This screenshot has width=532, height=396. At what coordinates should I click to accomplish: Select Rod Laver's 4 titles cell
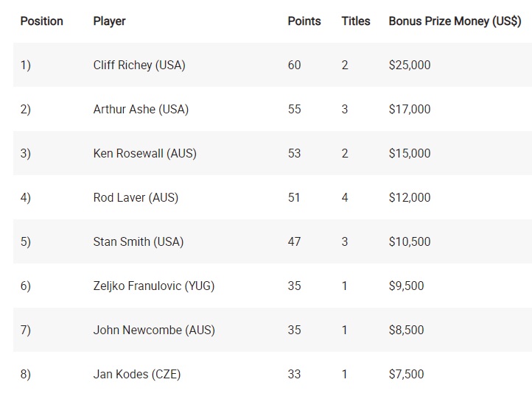pyautogui.click(x=345, y=197)
